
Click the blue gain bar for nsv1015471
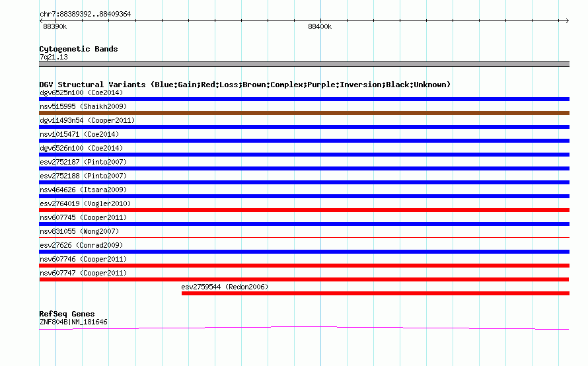click(x=304, y=141)
